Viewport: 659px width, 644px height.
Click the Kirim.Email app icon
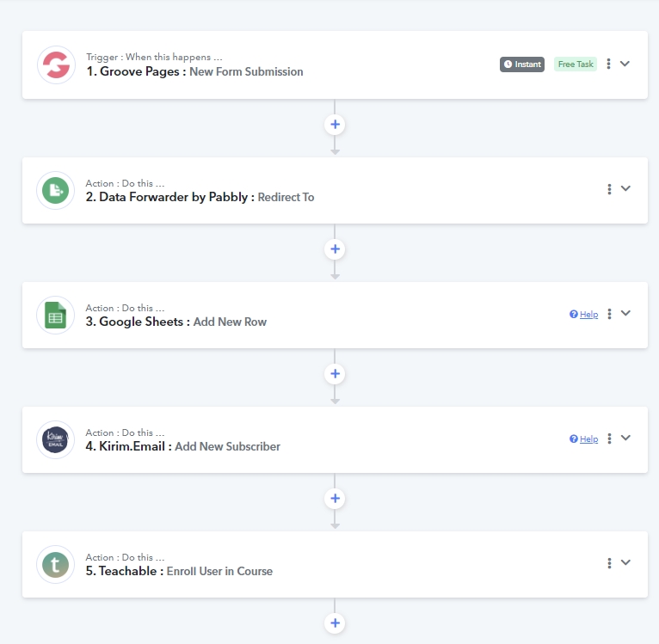point(55,440)
